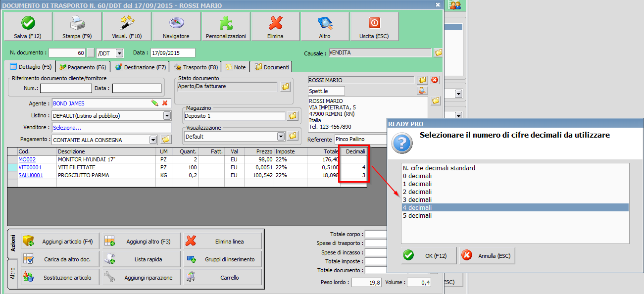Switch to Trasporto (F8) tab
This screenshot has height=294, width=644.
pos(196,67)
